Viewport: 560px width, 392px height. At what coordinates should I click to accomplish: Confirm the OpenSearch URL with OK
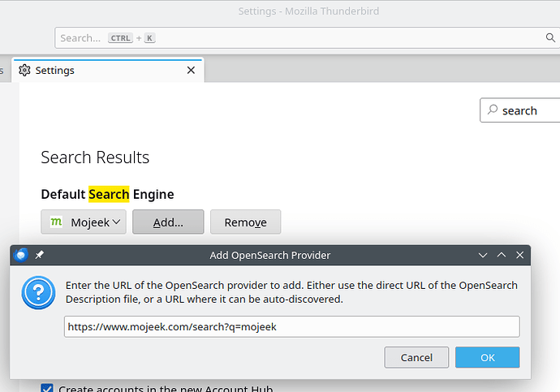(x=488, y=357)
